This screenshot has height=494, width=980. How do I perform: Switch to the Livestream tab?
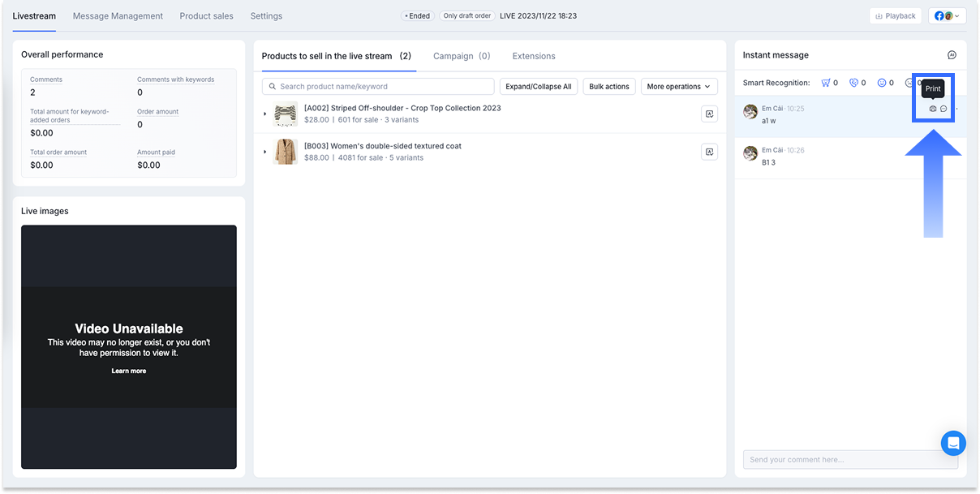click(x=34, y=16)
